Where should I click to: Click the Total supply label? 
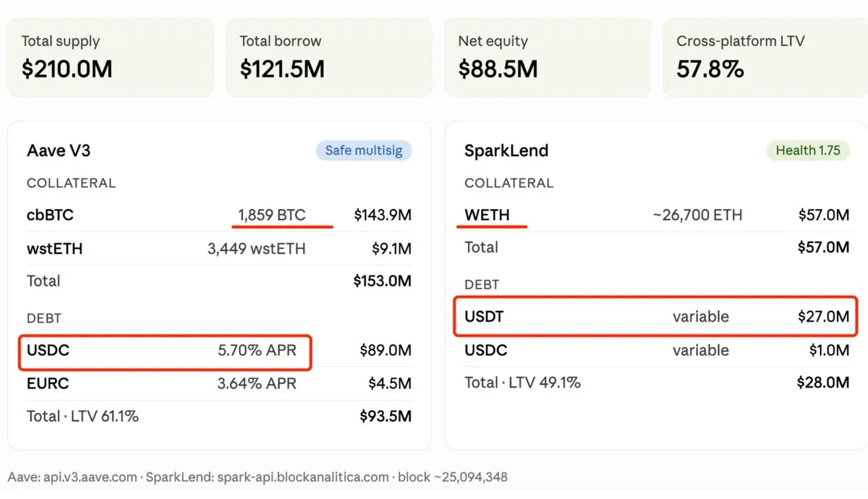click(61, 41)
